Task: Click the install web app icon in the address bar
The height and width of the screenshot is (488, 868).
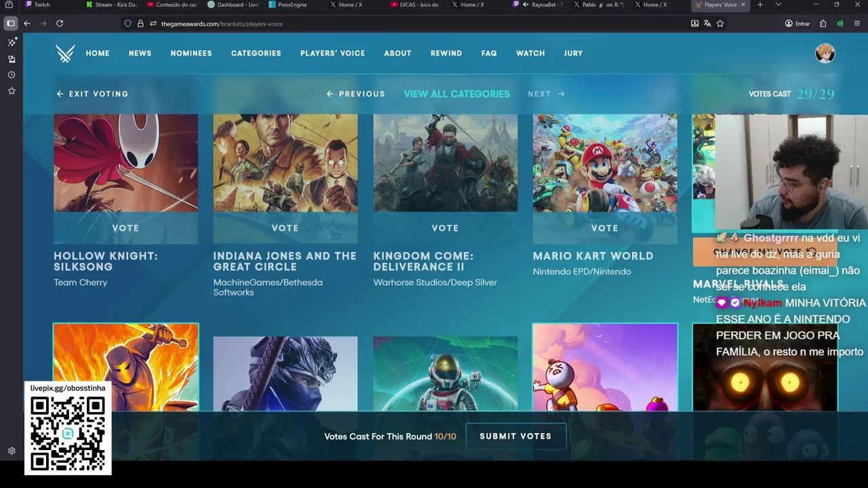Action: coord(694,24)
